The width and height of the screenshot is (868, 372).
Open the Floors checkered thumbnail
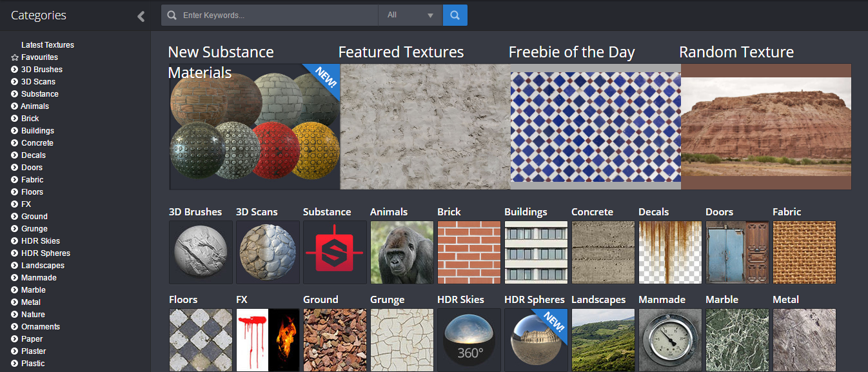(201, 340)
